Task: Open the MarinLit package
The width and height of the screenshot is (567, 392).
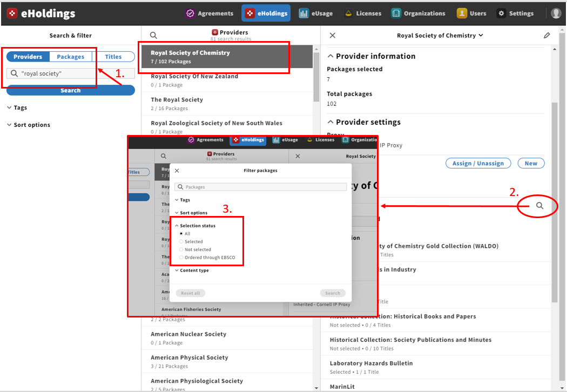Action: (x=436, y=386)
